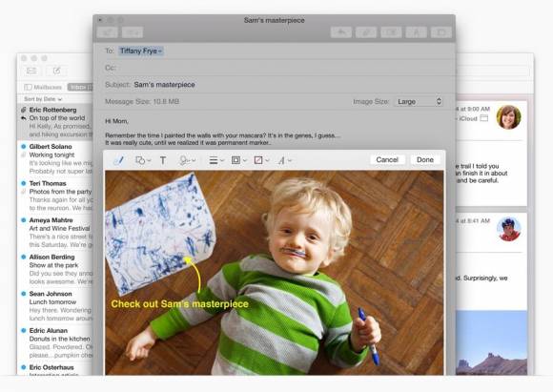Toggle the Mailboxes sidebar button

pos(43,87)
